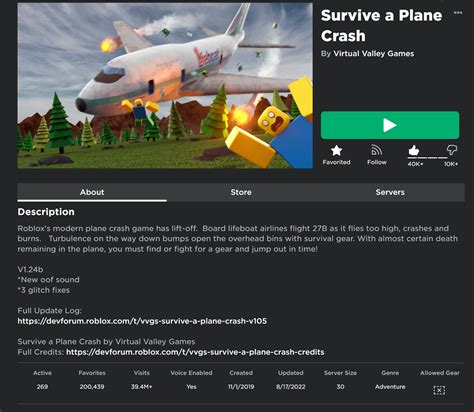Screen dimensions: 474x412
Task: Click the thumbs up like icon
Action: point(414,150)
